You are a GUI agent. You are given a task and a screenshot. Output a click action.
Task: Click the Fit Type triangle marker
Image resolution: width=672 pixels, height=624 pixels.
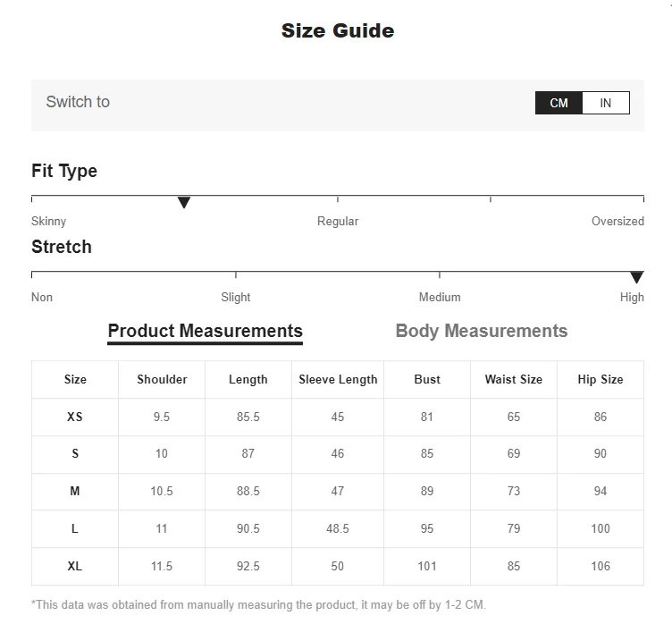(184, 203)
